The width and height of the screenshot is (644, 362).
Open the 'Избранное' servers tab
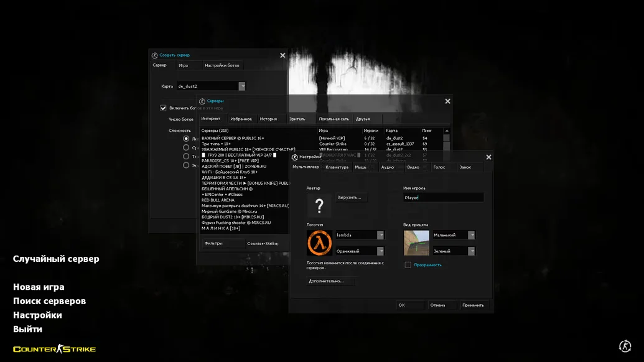point(241,119)
